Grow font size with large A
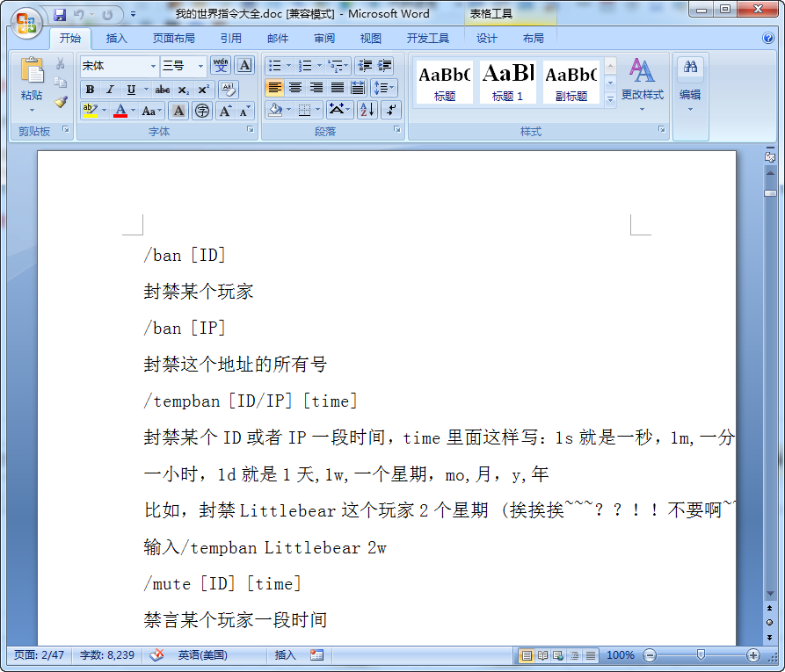This screenshot has height=672, width=785. [225, 111]
